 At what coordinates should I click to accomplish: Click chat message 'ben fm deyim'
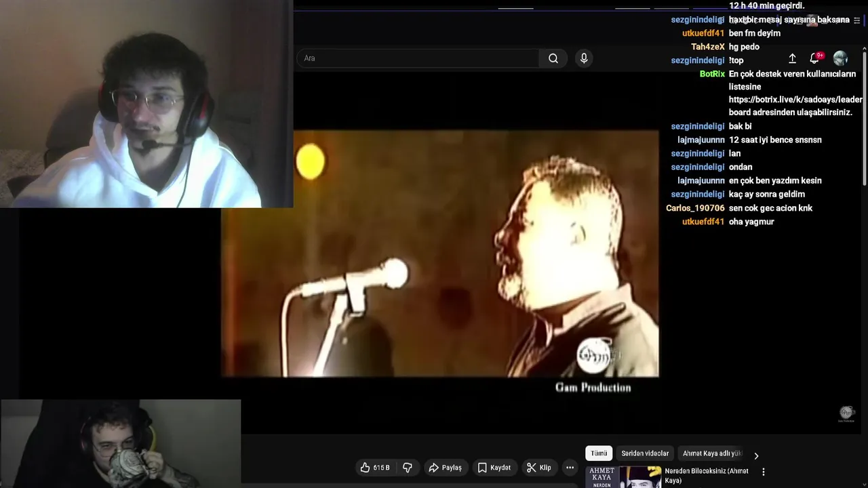click(x=755, y=33)
